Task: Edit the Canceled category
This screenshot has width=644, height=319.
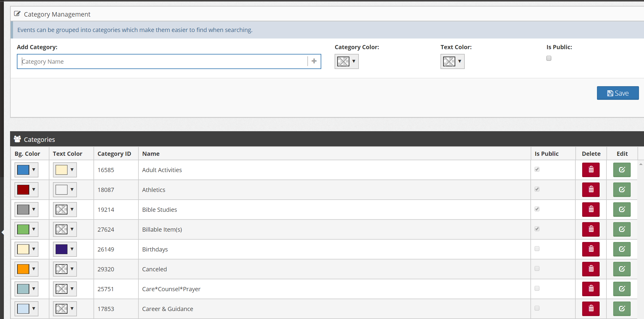Action: pyautogui.click(x=622, y=269)
